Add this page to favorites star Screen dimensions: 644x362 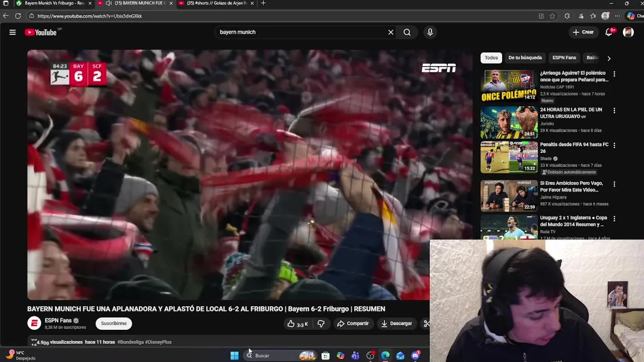[552, 16]
